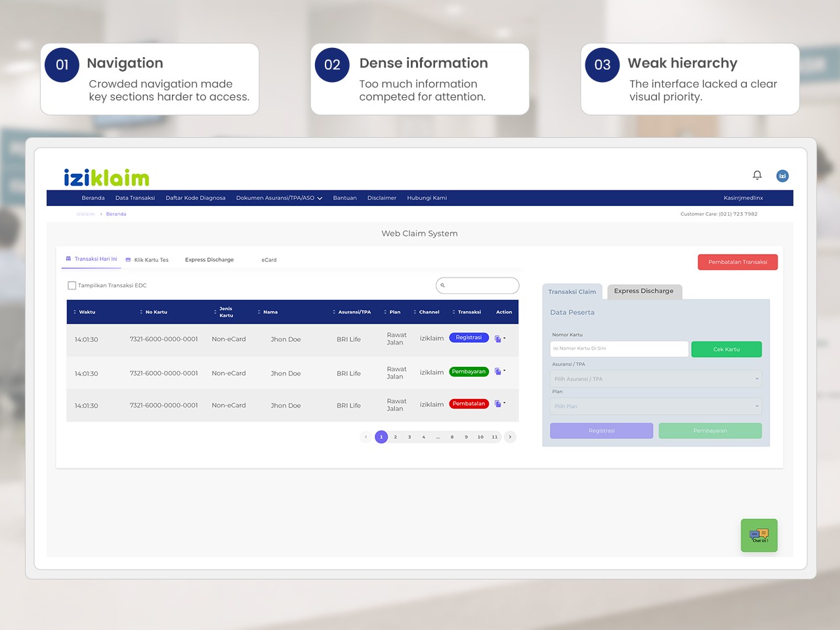Click the Pembayaran button under Data Peserta
The image size is (840, 630).
(710, 430)
